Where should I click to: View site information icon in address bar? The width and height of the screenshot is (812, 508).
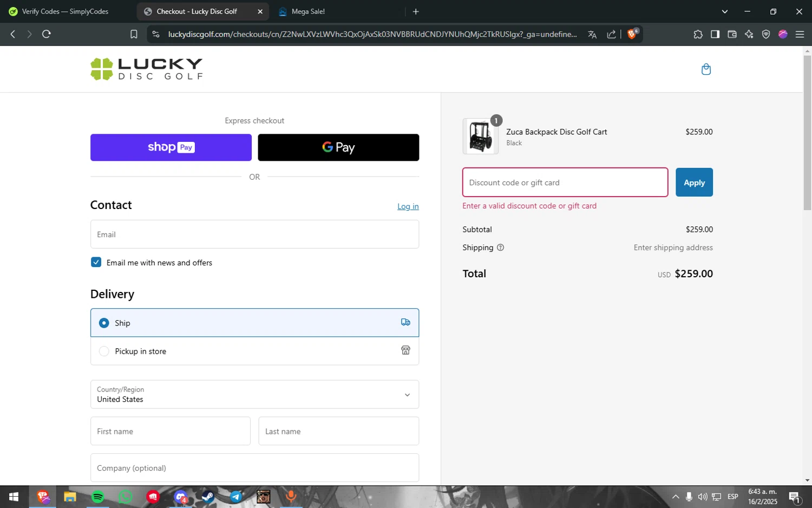point(156,34)
